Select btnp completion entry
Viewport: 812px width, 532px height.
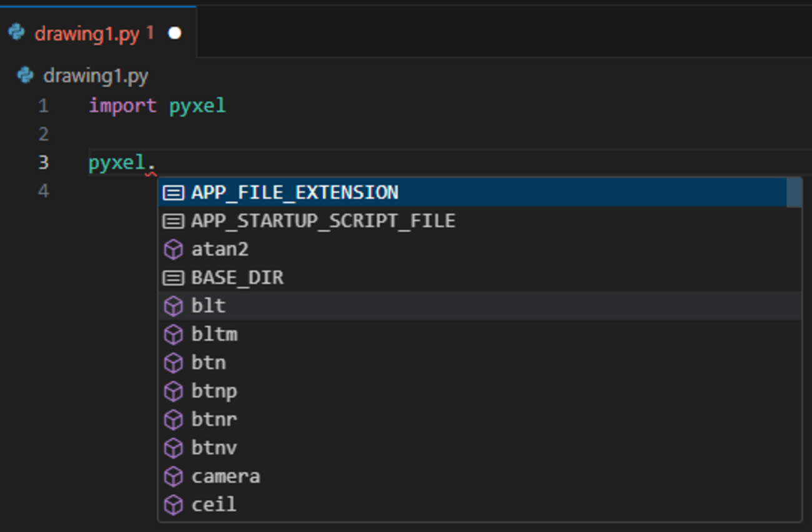214,392
